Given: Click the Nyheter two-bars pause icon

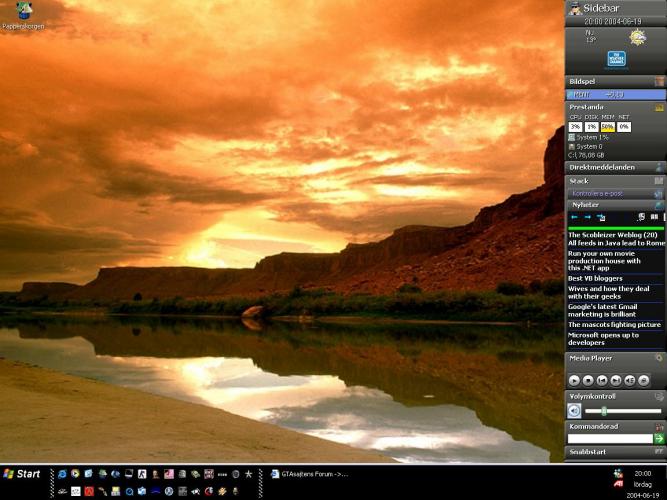Looking at the screenshot, I should point(654,217).
